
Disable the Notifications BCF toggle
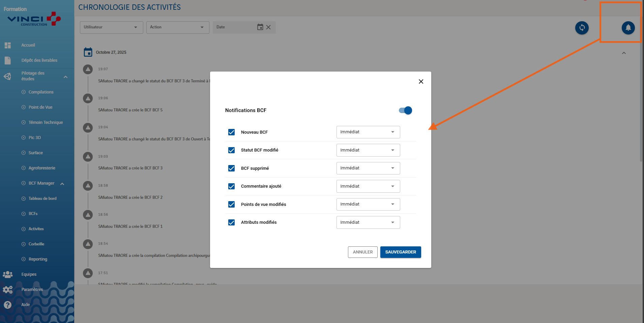click(x=405, y=110)
